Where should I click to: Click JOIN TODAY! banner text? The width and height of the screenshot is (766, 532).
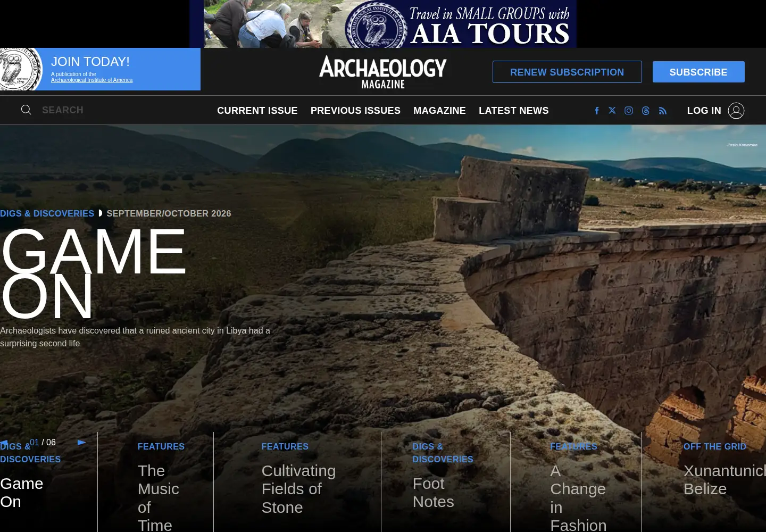(x=90, y=62)
